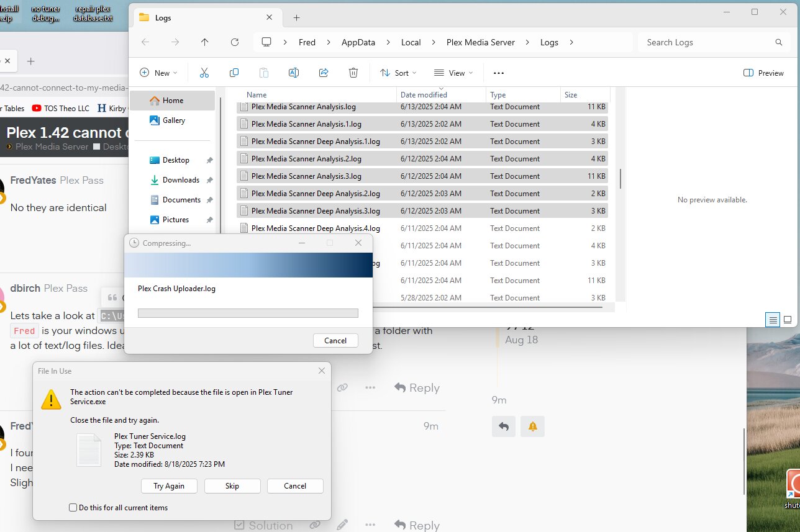The width and height of the screenshot is (800, 532).
Task: Click Reply beside the Solution button
Action: pyautogui.click(x=417, y=525)
